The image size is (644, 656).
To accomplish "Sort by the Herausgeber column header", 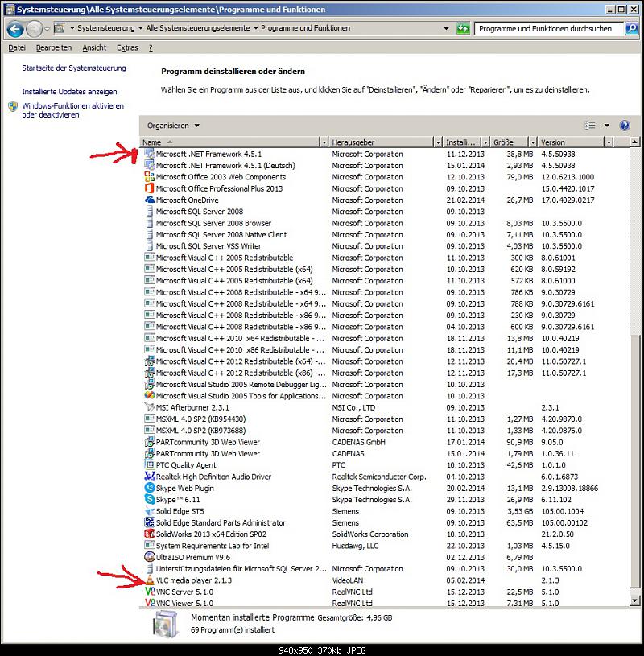I will 381,142.
